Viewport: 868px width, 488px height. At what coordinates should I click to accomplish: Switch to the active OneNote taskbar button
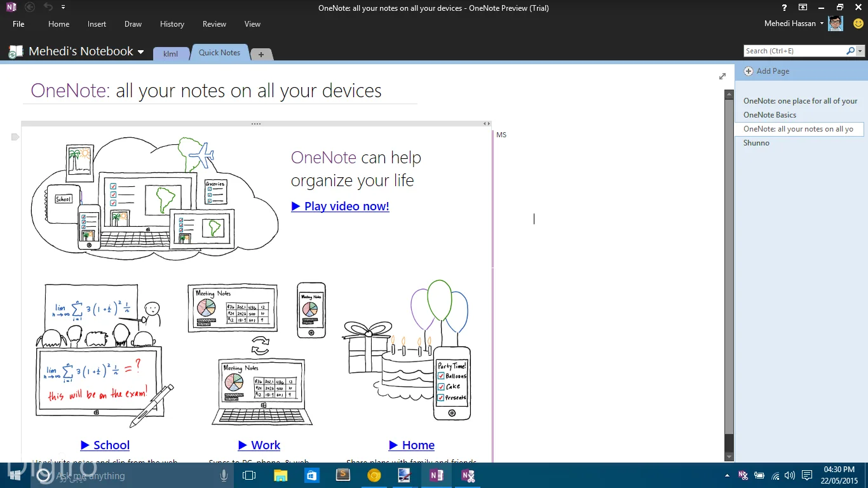[436, 475]
